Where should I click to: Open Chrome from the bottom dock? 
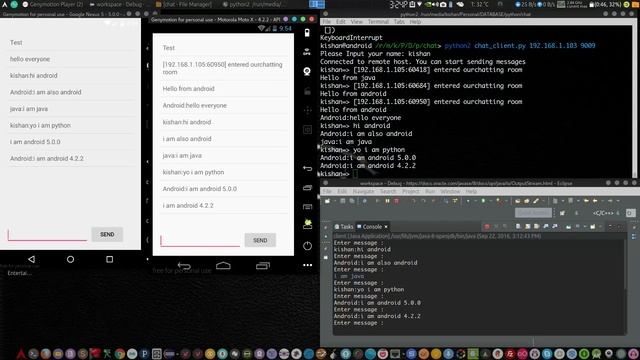coord(120,353)
